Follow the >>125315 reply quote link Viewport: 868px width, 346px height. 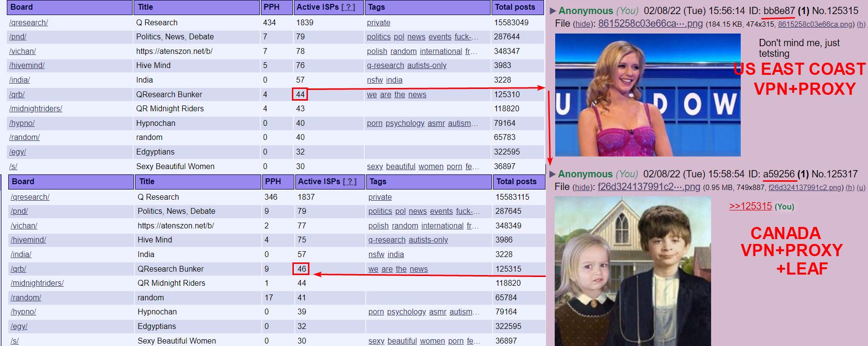pyautogui.click(x=750, y=206)
